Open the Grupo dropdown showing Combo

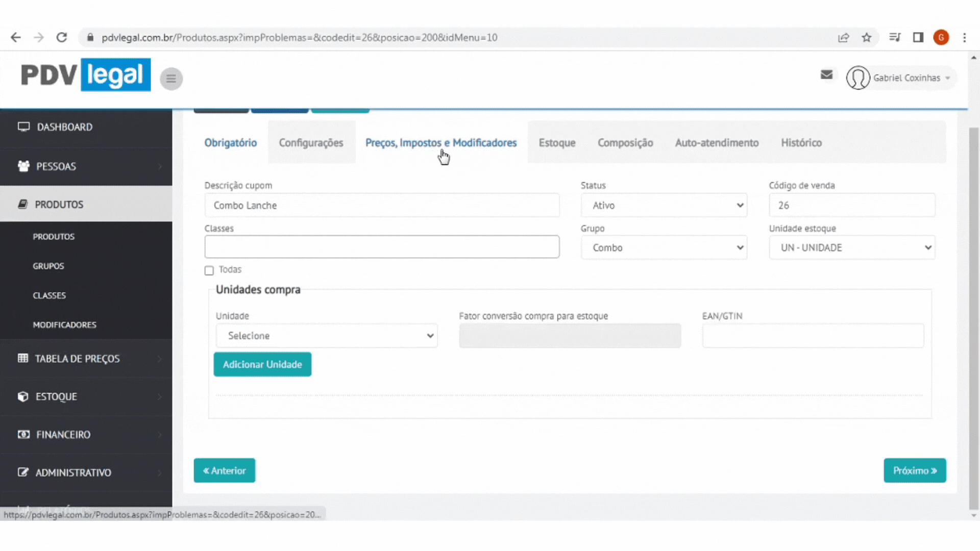(664, 247)
